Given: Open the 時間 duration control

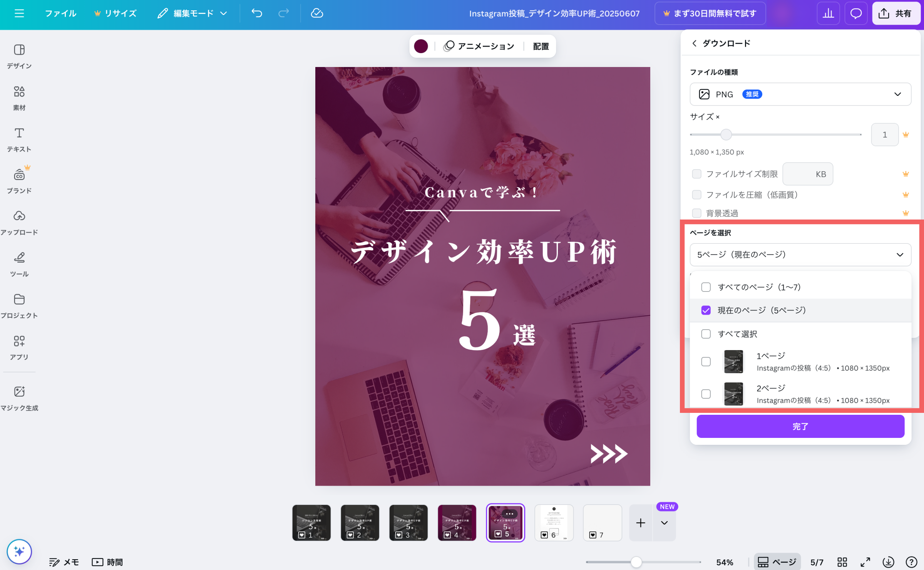Looking at the screenshot, I should 107,562.
